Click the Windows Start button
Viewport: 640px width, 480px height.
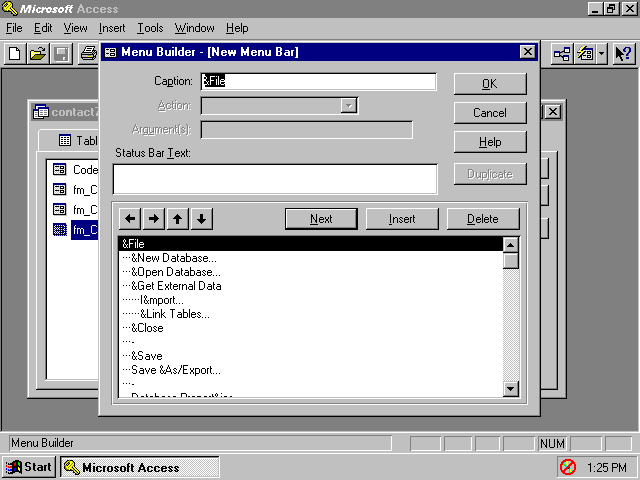pos(29,467)
